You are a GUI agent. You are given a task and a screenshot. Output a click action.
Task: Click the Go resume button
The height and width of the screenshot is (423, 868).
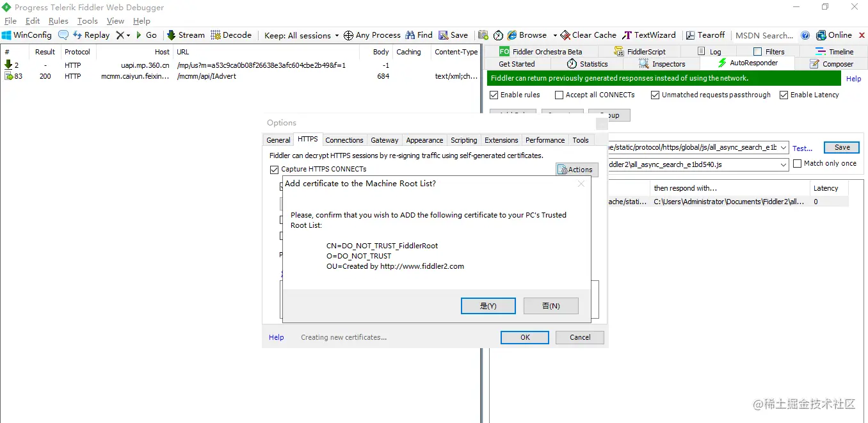[x=146, y=35]
